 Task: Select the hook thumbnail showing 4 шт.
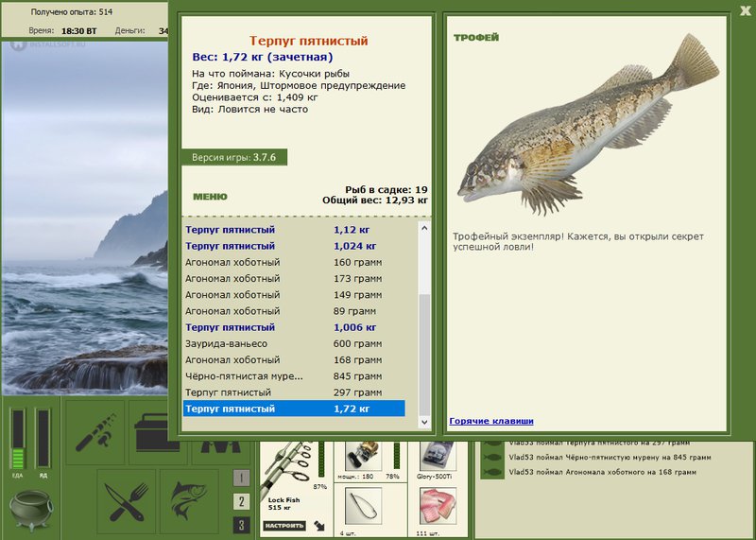click(x=364, y=506)
